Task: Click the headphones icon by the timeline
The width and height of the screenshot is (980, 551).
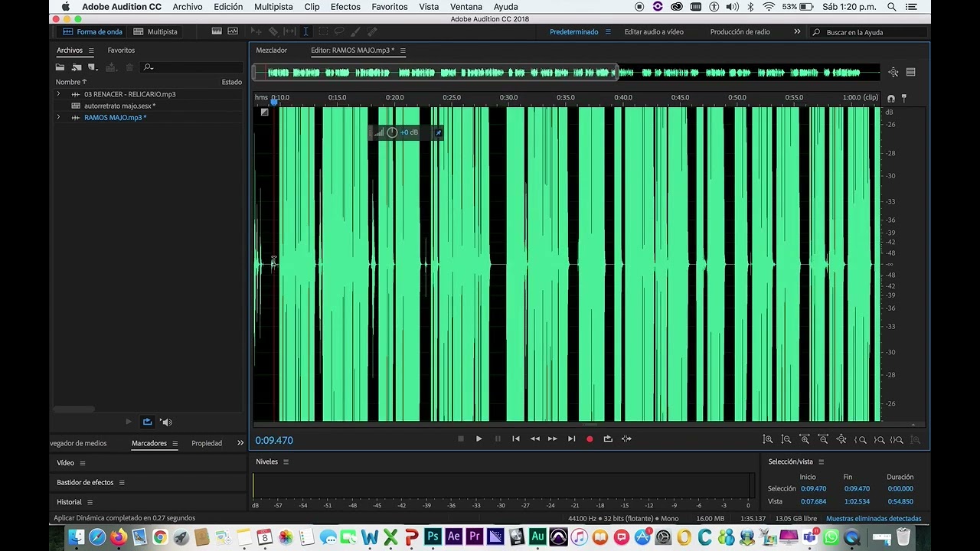Action: point(890,98)
